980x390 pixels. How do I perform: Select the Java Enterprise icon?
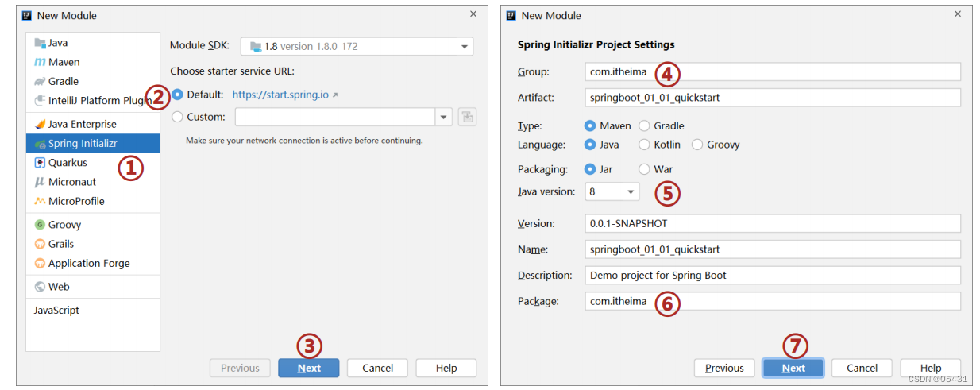(x=40, y=124)
